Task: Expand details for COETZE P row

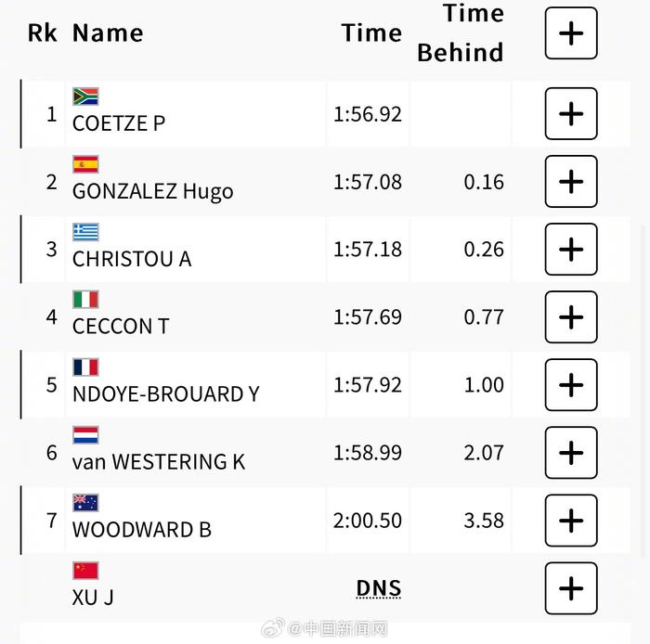Action: [x=571, y=113]
